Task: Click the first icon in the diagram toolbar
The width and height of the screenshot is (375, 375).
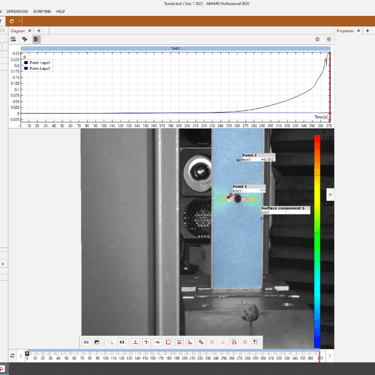Action: (13, 39)
